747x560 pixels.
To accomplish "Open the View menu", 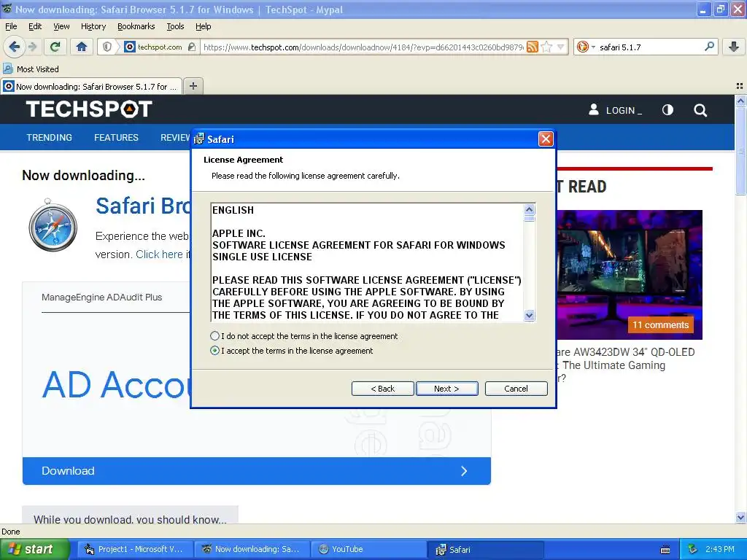I will [x=61, y=26].
